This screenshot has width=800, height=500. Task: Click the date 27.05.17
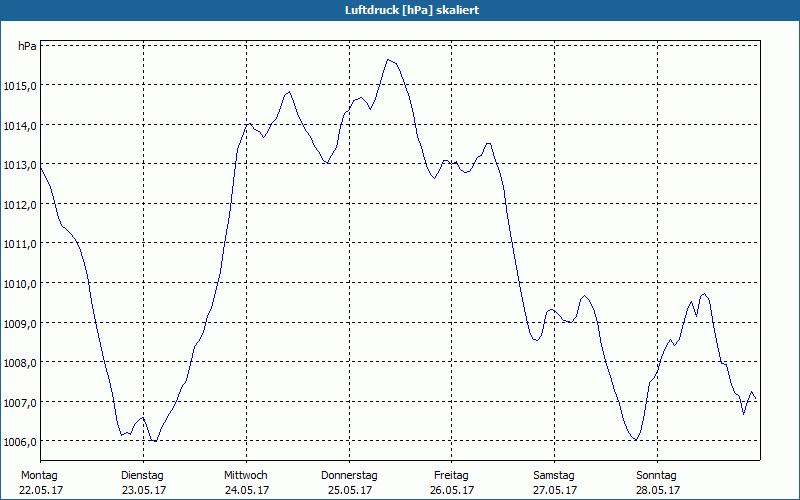click(x=555, y=490)
